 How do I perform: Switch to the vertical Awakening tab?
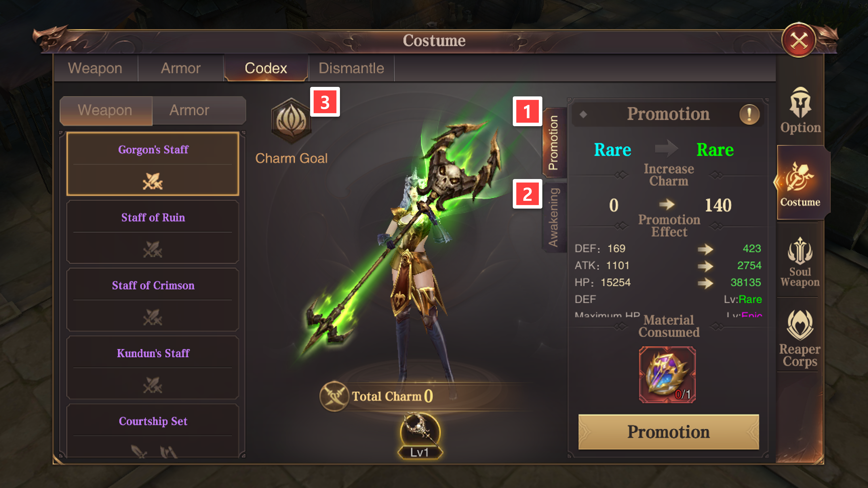[x=553, y=218]
